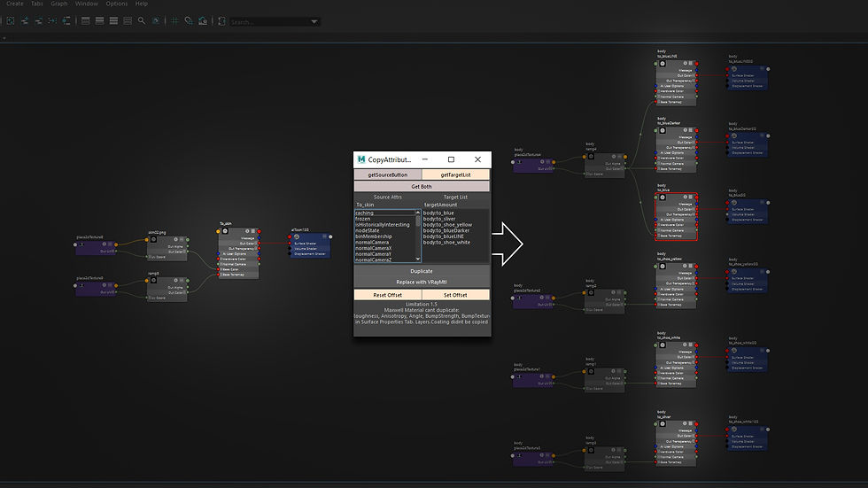
Task: Open the Tabs menu
Action: pos(37,4)
